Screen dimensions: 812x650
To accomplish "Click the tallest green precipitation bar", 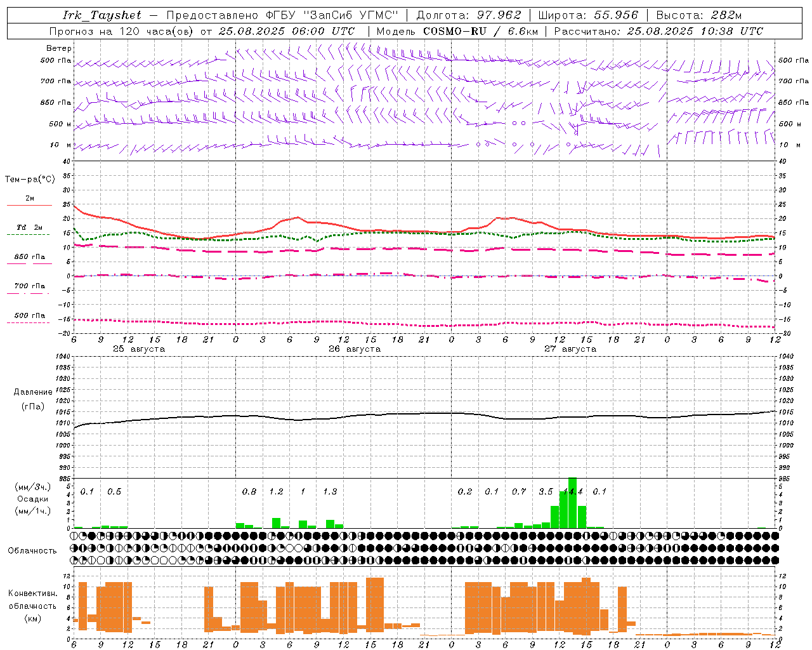I will click(572, 503).
